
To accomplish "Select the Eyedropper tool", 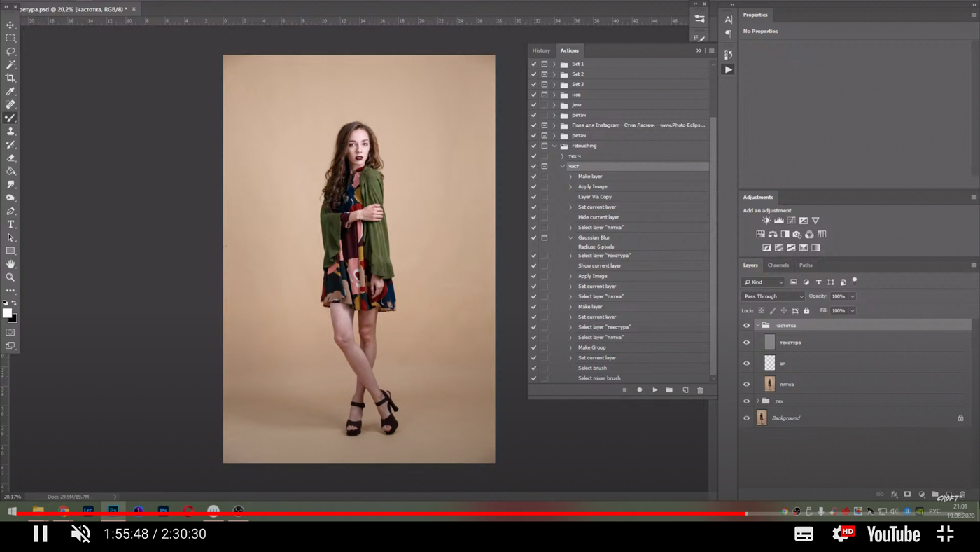I will coord(10,91).
